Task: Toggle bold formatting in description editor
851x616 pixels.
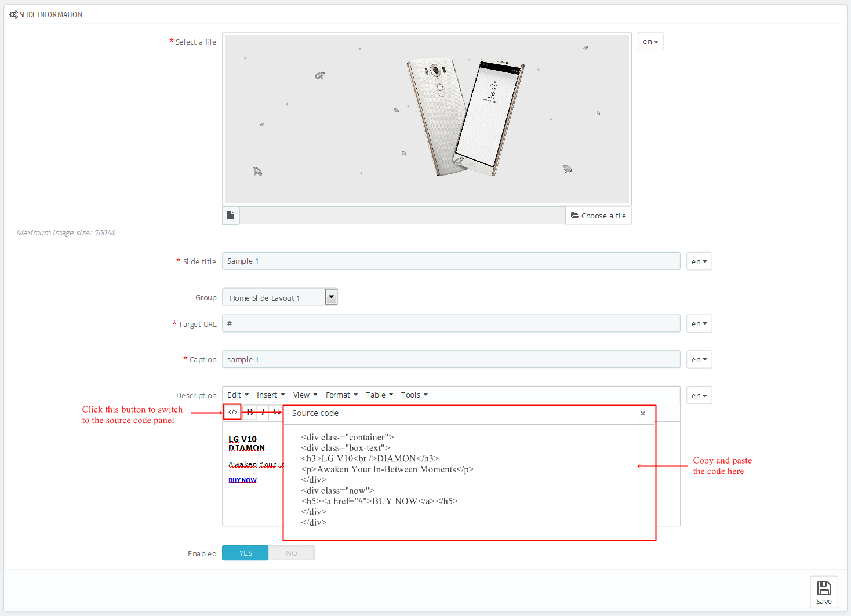Action: point(249,413)
